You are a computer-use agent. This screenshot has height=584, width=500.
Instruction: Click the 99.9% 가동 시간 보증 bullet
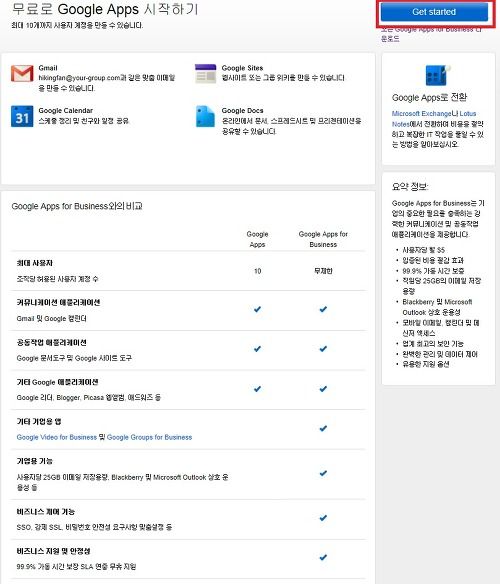click(x=433, y=271)
